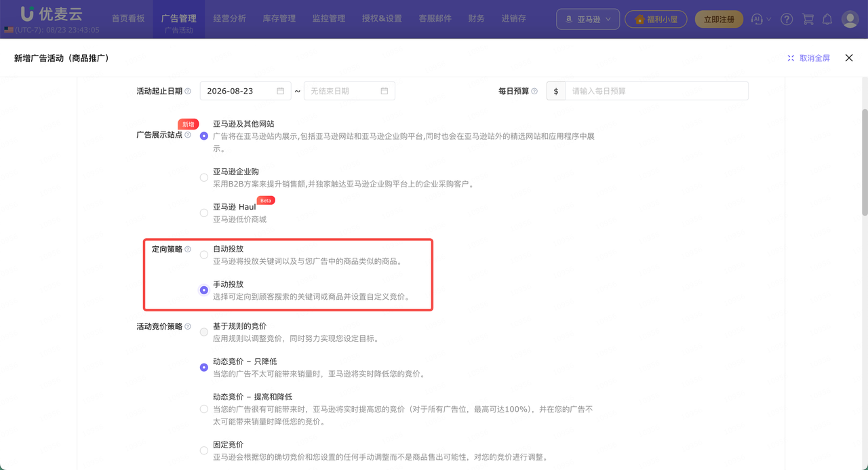Click the 立即注册 button
This screenshot has height=470, width=868.
coord(719,19)
